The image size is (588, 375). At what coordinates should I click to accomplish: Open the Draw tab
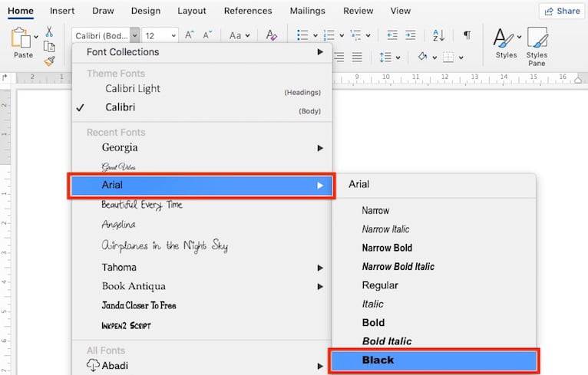(x=103, y=11)
